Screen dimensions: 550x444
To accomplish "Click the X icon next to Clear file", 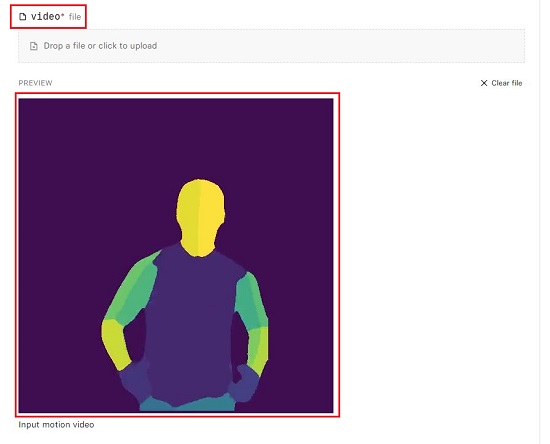I will tap(484, 83).
